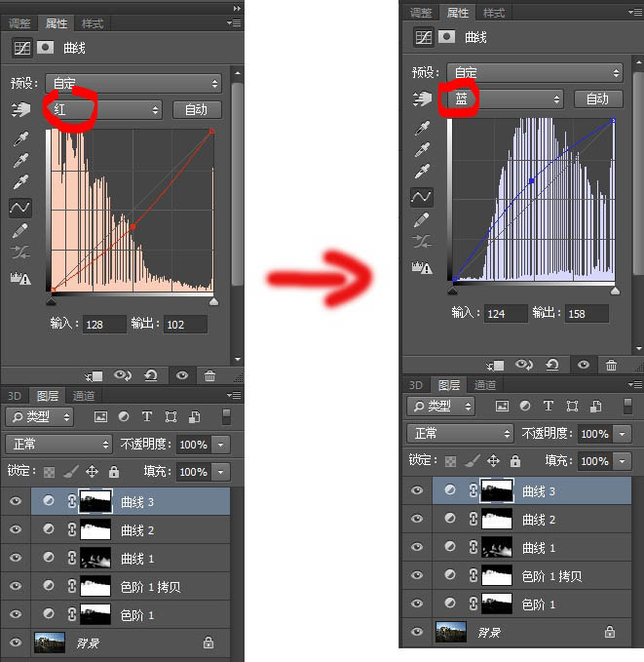This screenshot has width=644, height=662.
Task: Hide 色阶 1 拷贝 layer in left panel
Action: (x=16, y=586)
